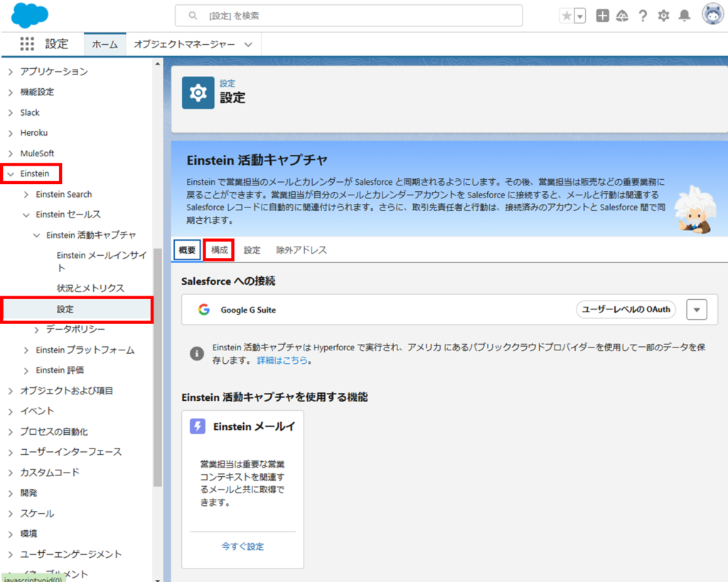
Task: Click the sidebar scroll-up arrow
Action: 158,63
